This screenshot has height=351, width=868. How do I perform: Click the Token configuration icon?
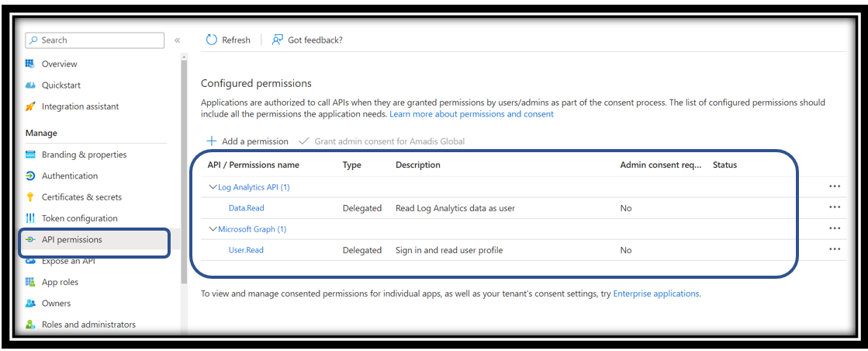(x=30, y=218)
